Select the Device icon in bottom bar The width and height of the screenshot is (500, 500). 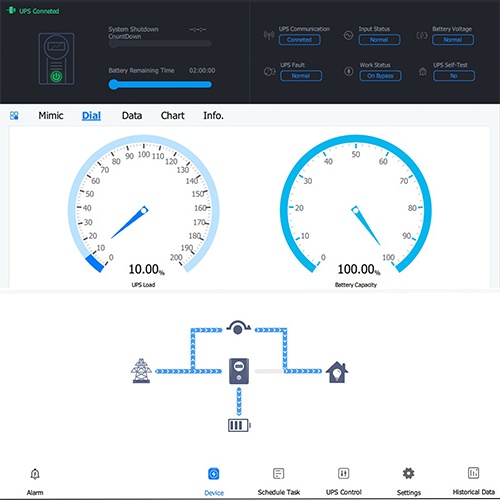214,474
